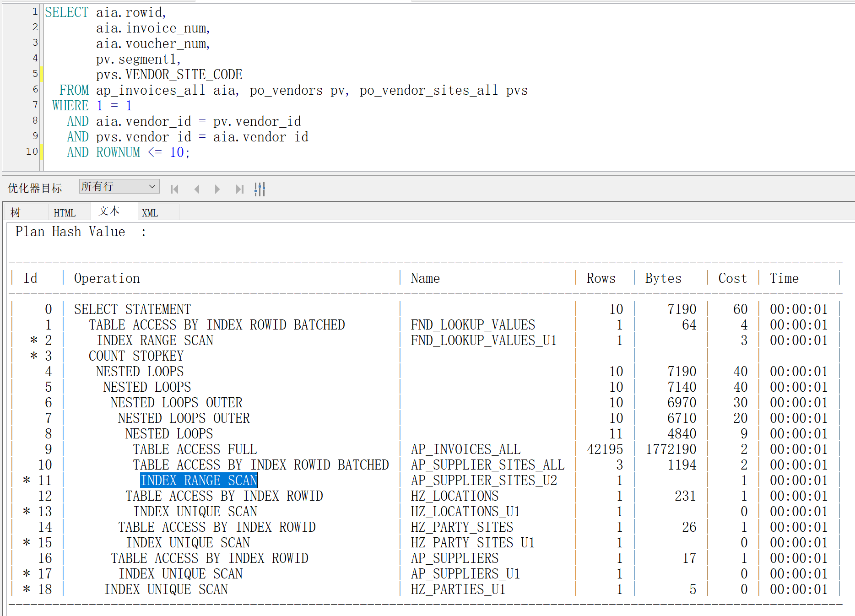Screen dimensions: 855x616
Task: Click HZ_PARTIES_U1 name in plan
Action: point(458,589)
